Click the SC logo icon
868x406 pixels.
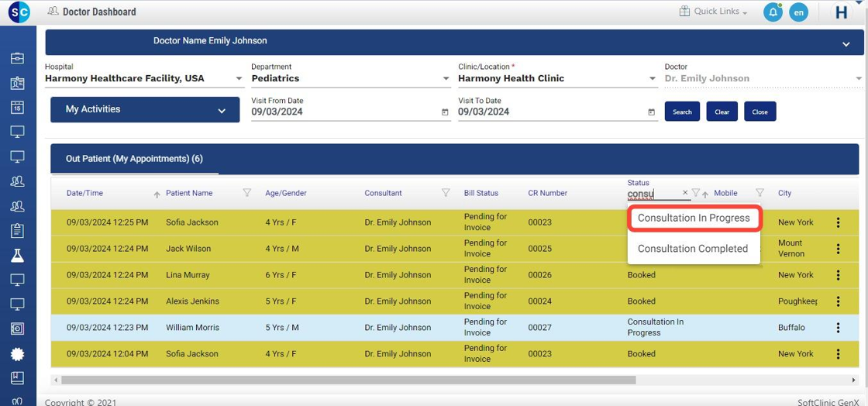(x=19, y=12)
